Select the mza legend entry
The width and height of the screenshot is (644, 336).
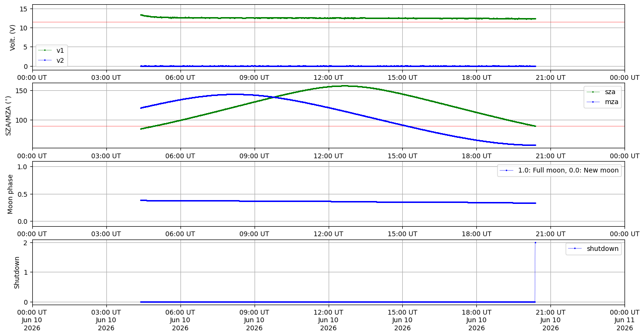click(x=602, y=101)
